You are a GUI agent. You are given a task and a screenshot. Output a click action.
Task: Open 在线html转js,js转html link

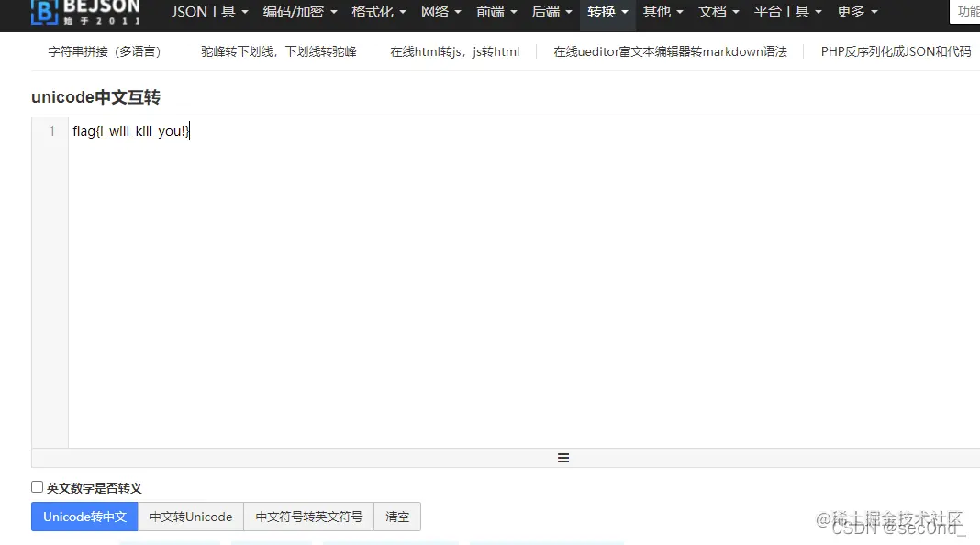tap(454, 51)
